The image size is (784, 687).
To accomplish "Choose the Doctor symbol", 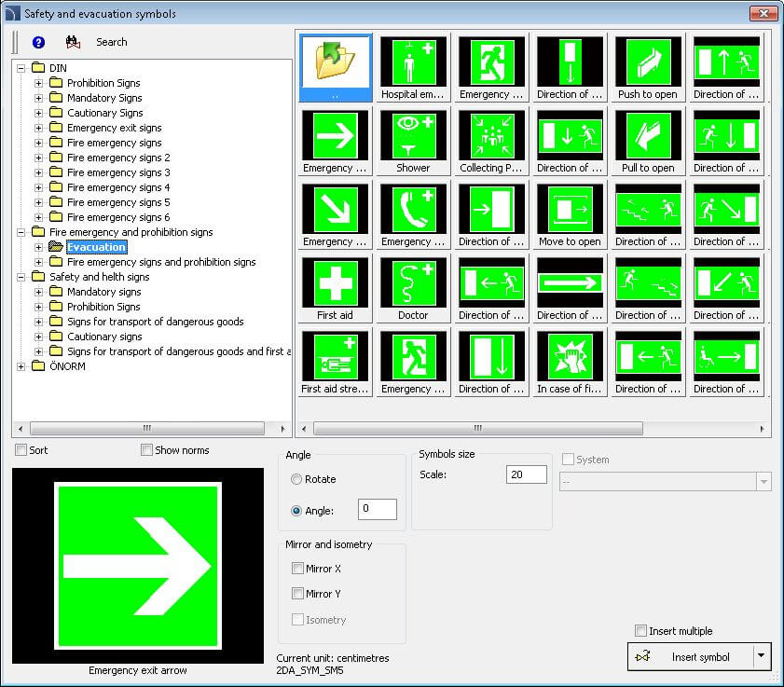I will pos(413,282).
